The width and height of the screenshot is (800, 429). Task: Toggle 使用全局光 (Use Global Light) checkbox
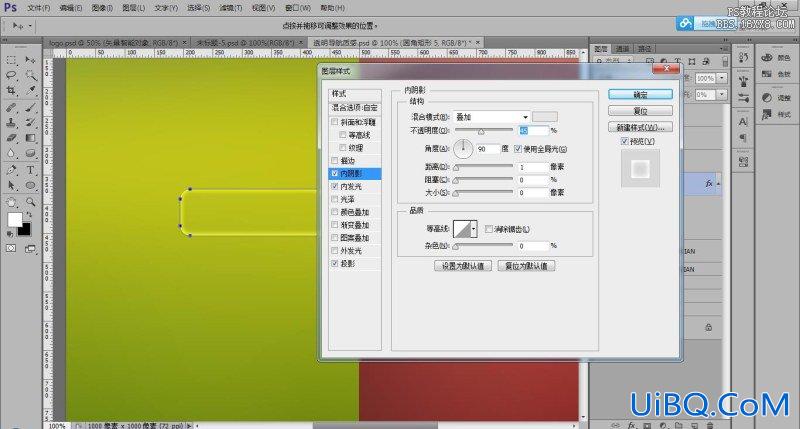[518, 149]
